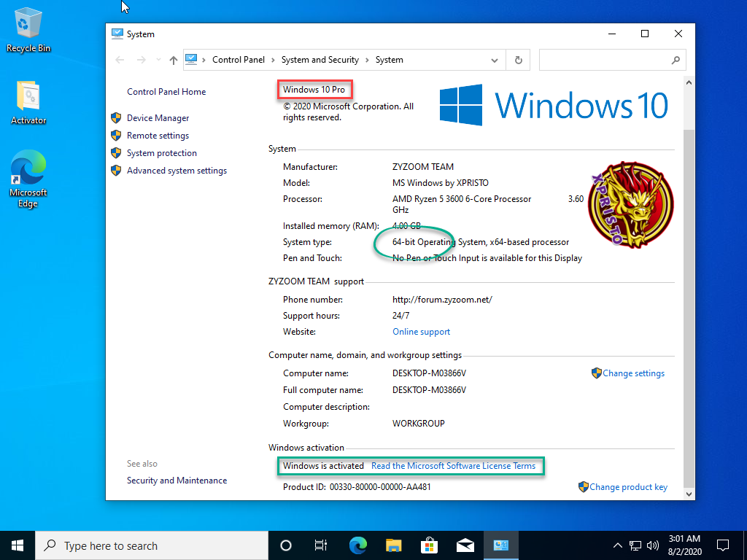Select the Microsoft Edge desktop shortcut
Viewport: 747px width, 560px height.
pos(28,179)
